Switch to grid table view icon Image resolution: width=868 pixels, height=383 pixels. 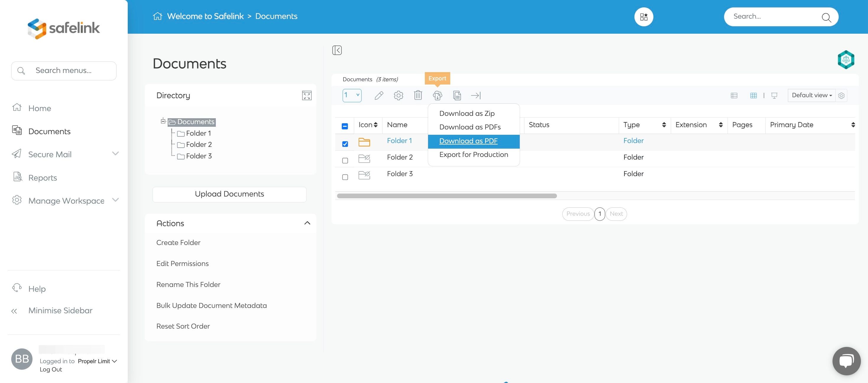(753, 96)
